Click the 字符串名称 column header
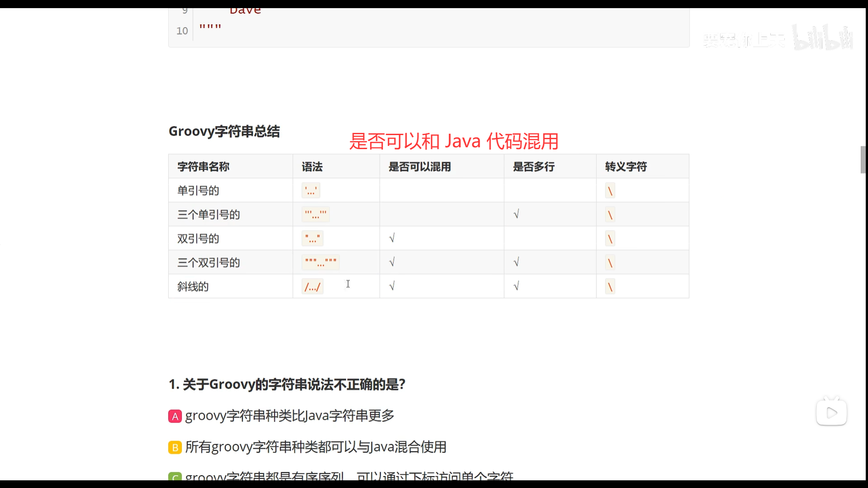 coord(203,167)
